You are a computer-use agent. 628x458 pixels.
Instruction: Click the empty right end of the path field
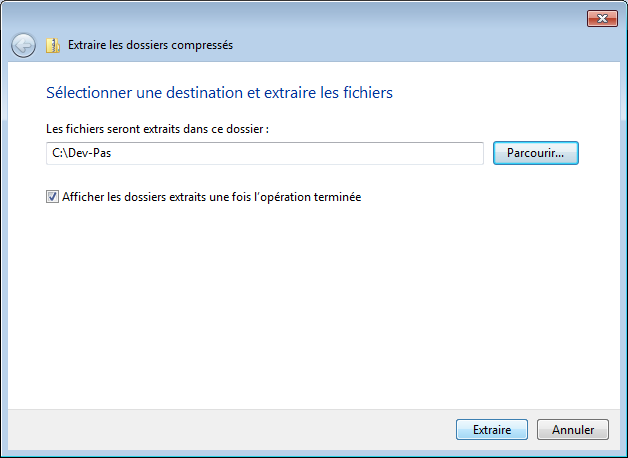click(x=440, y=153)
